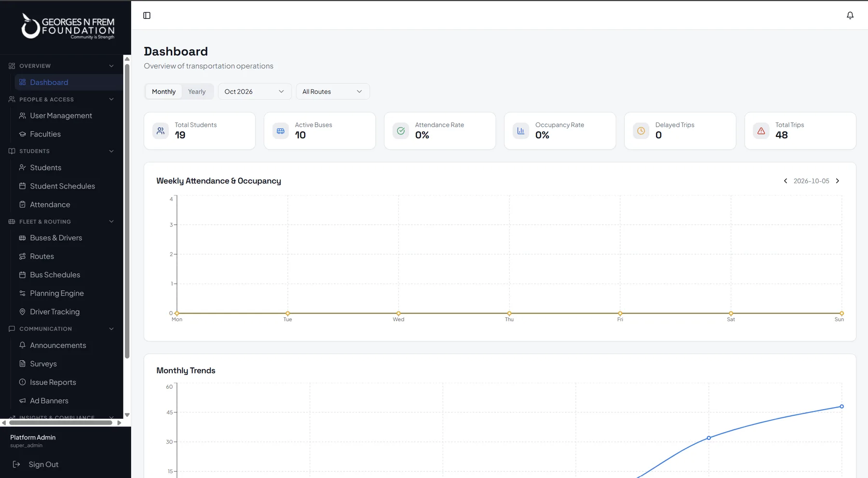
Task: Collapse the Fleet & Routing section
Action: pos(62,221)
